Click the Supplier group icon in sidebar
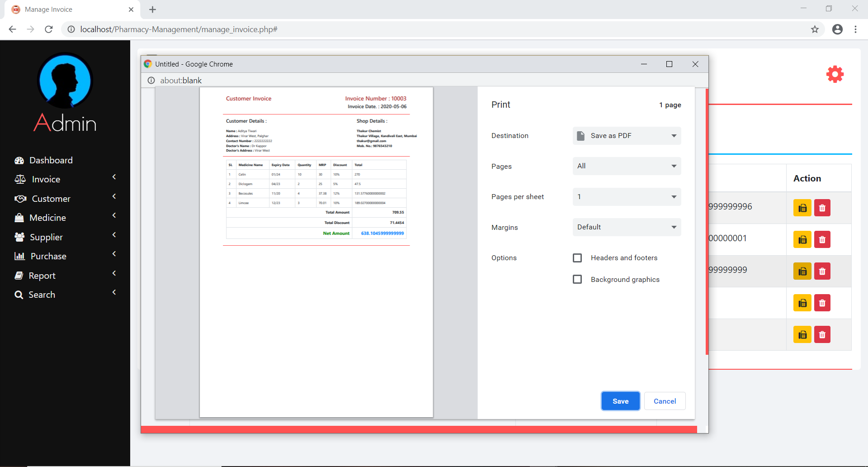Viewport: 868px width, 467px height. coord(19,237)
